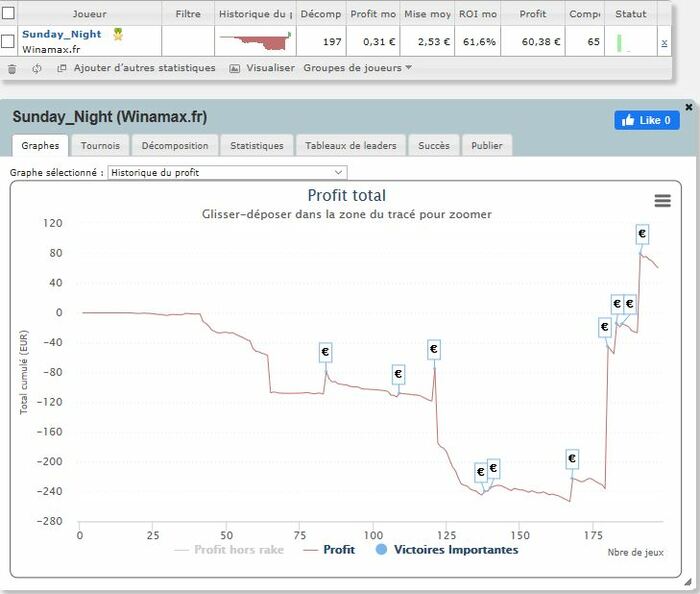Screen dimensions: 700x594
Task: Click the euro marker near game 179
Action: [x=604, y=327]
